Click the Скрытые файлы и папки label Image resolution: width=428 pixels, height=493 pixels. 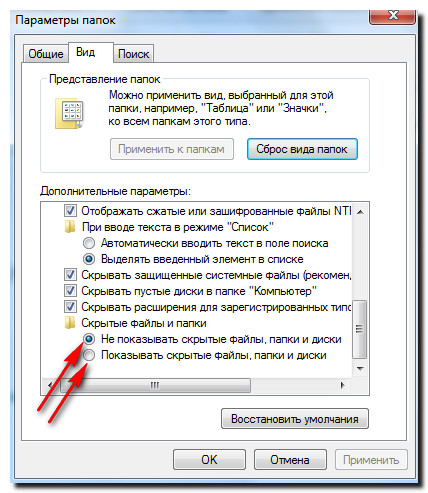pyautogui.click(x=144, y=323)
